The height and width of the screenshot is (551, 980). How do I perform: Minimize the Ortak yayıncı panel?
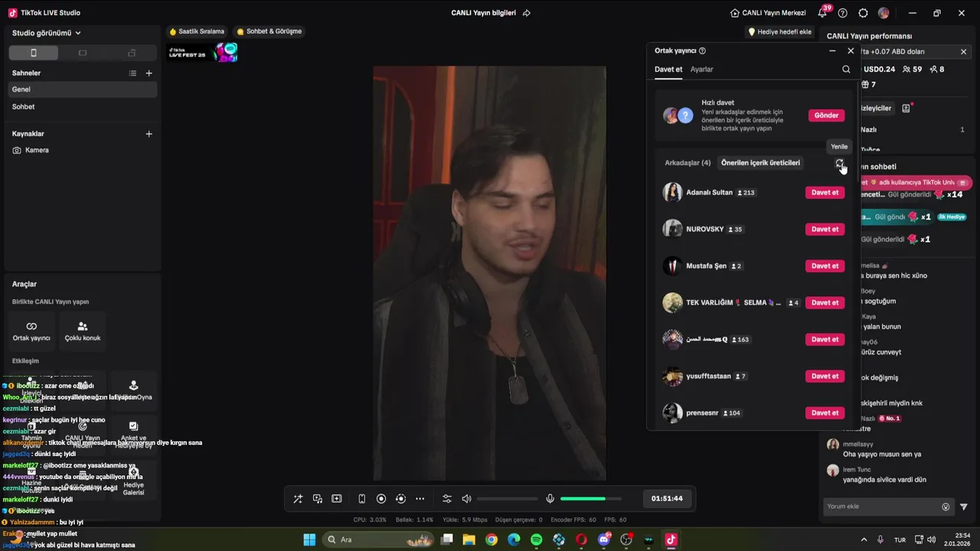(832, 51)
